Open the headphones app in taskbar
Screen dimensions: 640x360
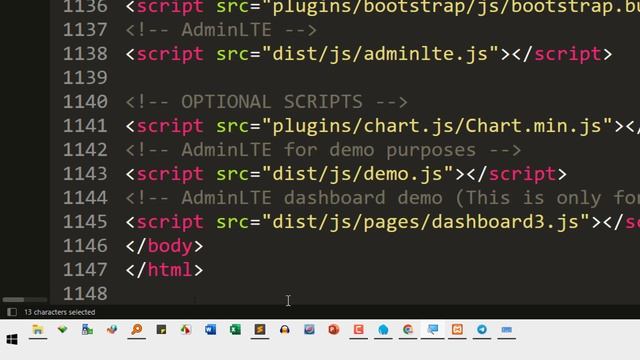tap(284, 330)
